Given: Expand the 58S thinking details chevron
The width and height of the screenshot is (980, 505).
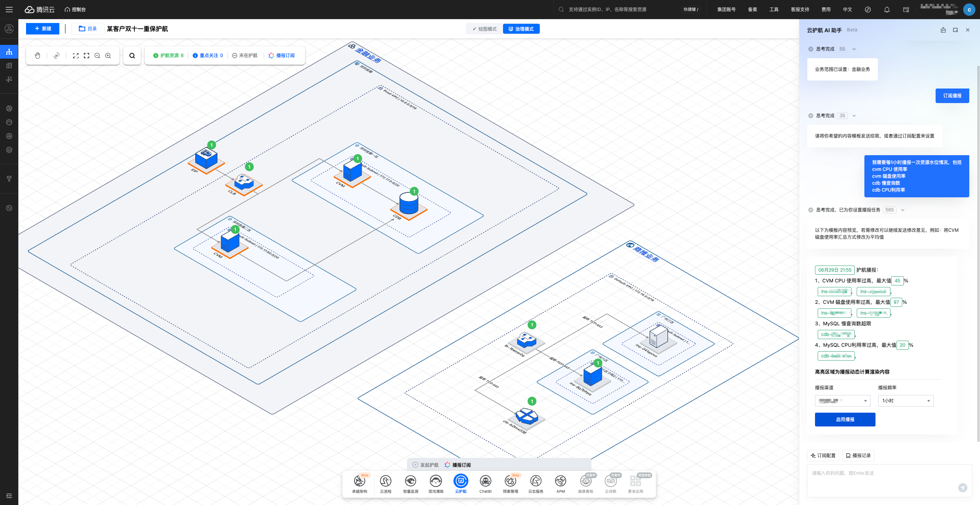Looking at the screenshot, I should click(903, 210).
